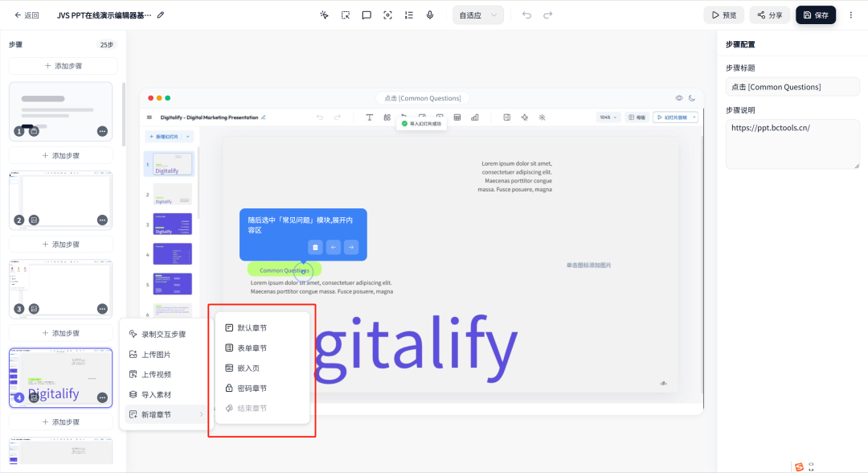
Task: Select the step 2 thumbnail
Action: [61, 200]
